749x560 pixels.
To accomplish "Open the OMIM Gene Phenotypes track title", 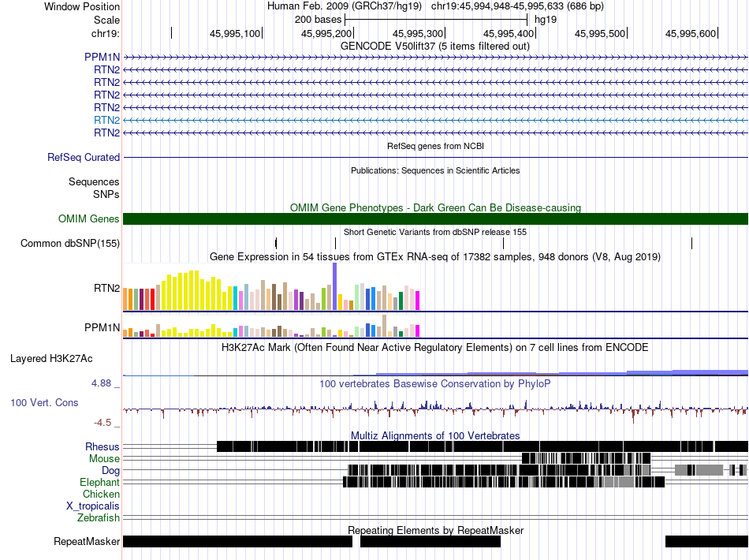I will pos(435,208).
